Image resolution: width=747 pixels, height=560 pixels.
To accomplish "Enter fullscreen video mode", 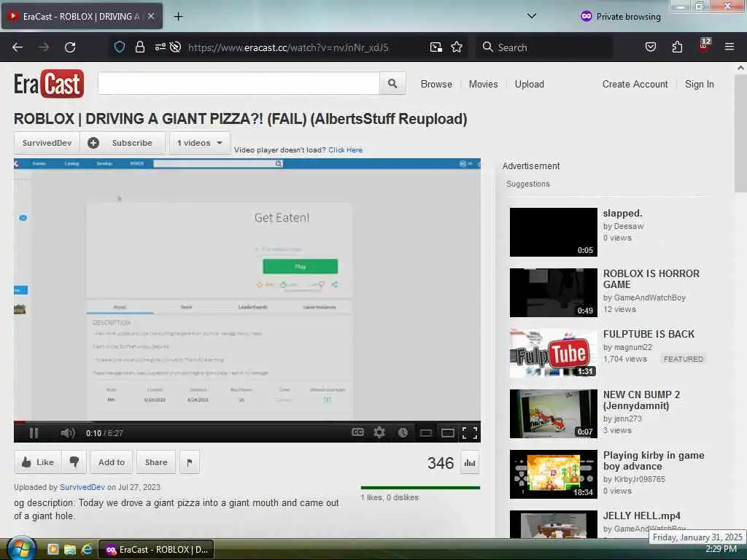I will pyautogui.click(x=470, y=432).
